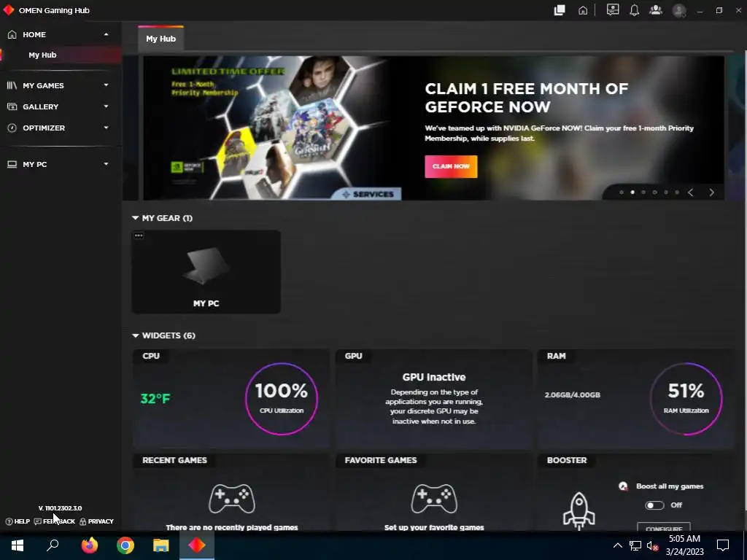Click the Recent Games controller icon
The image size is (747, 560).
[232, 499]
